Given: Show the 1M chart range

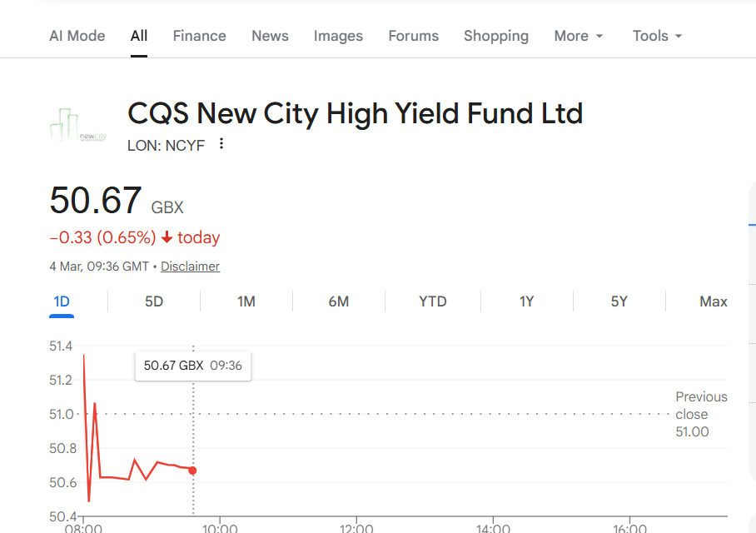Looking at the screenshot, I should (x=246, y=301).
